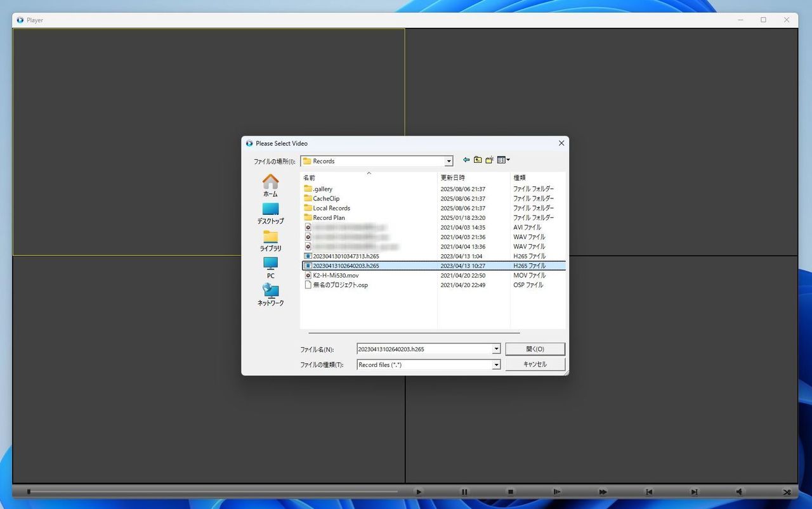Click the 開く(O) open button
Screen dimensions: 812x509
point(535,349)
